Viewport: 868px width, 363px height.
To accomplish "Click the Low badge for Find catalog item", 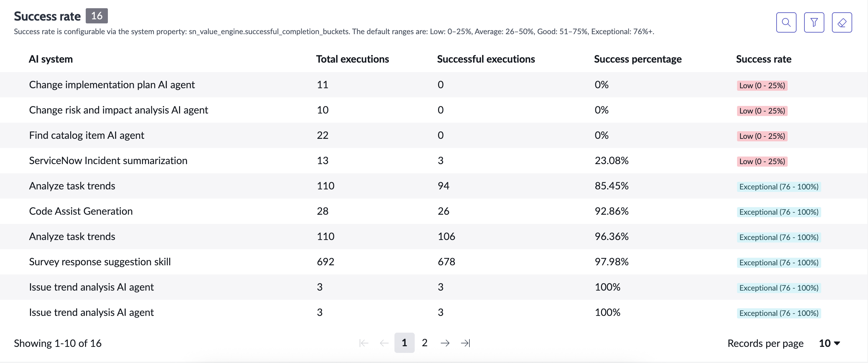I will tap(762, 136).
